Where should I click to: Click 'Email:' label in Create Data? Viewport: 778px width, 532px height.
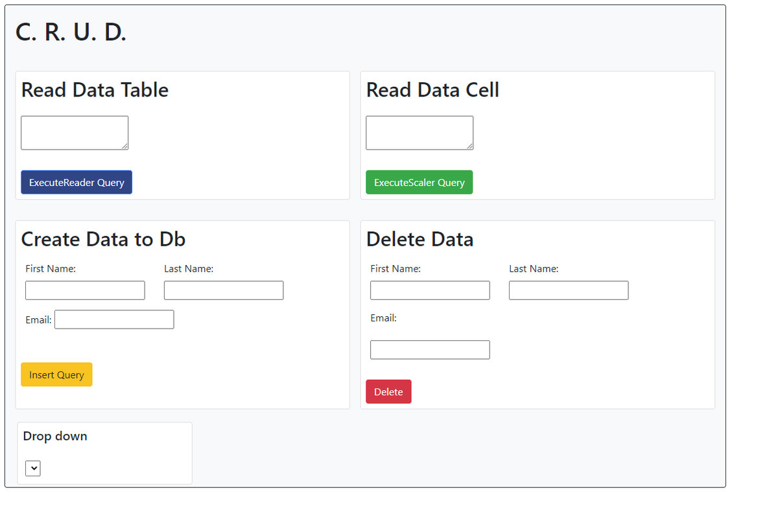point(38,320)
